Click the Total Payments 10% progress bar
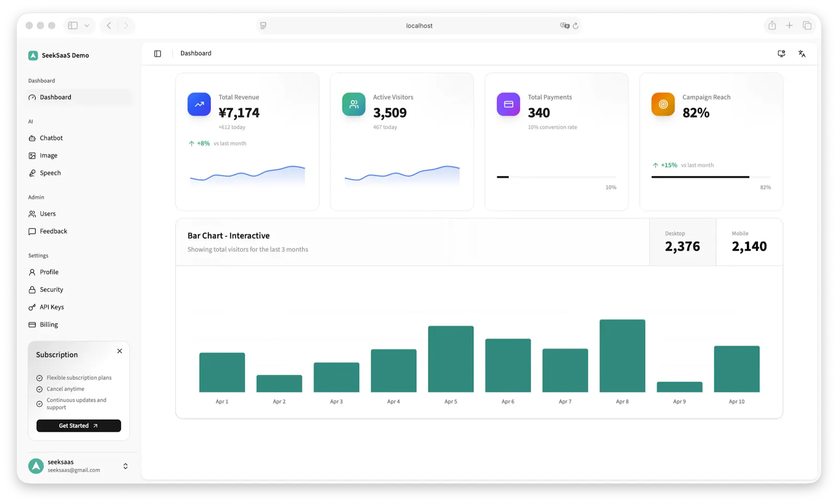This screenshot has width=838, height=504. [556, 177]
